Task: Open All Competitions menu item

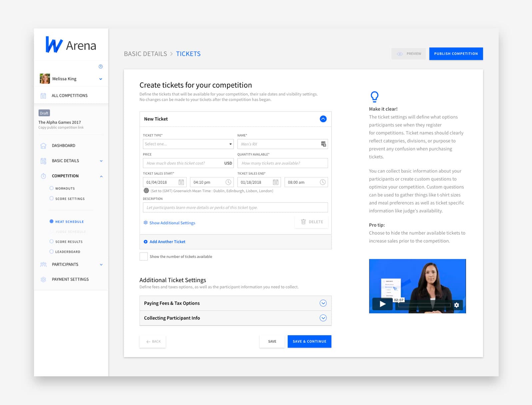Action: pos(70,96)
